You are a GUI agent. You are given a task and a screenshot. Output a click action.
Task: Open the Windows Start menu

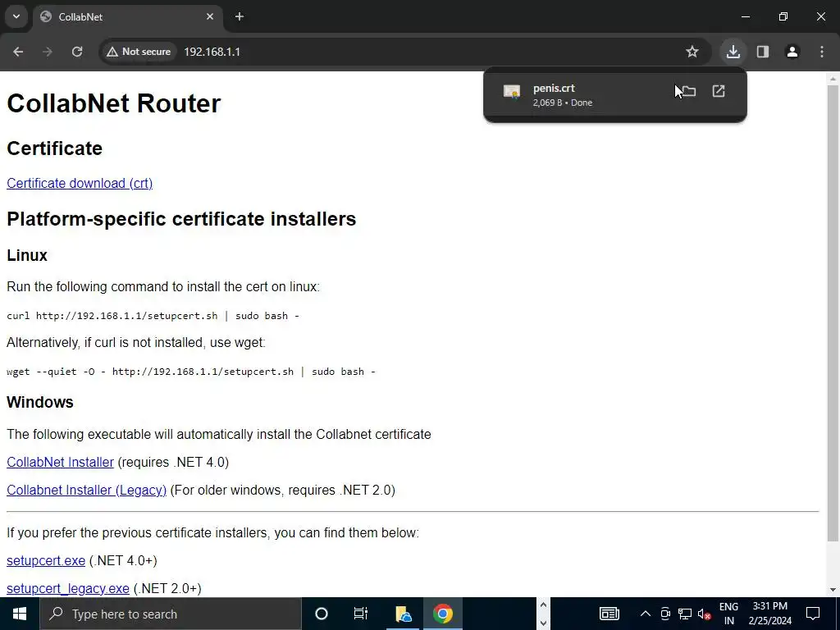(20, 614)
